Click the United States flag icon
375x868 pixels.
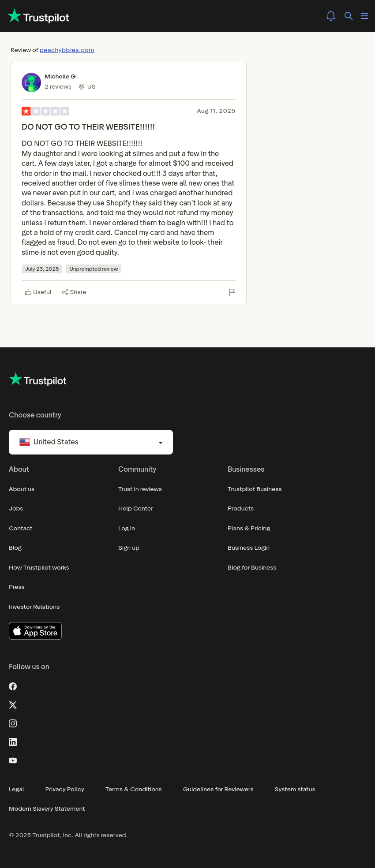[x=25, y=442]
